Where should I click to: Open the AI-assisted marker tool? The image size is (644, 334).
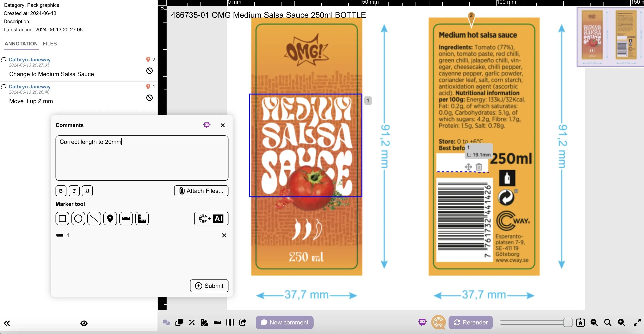[x=211, y=218]
